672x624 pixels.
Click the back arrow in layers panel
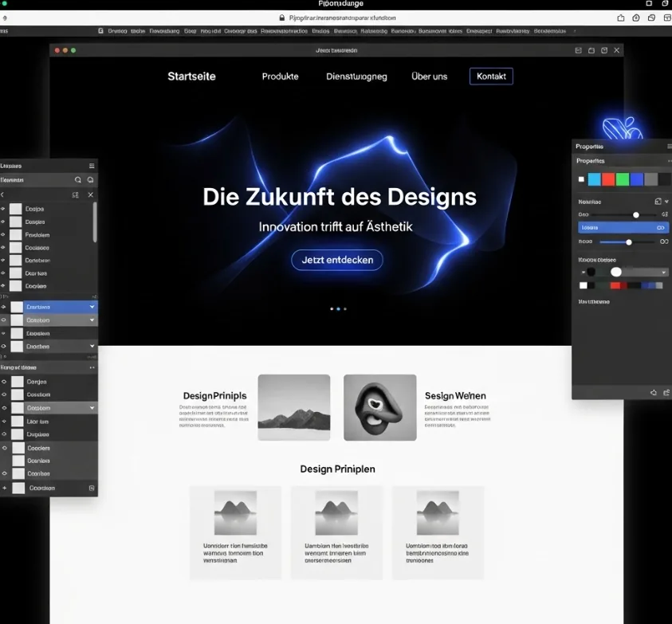(3, 194)
